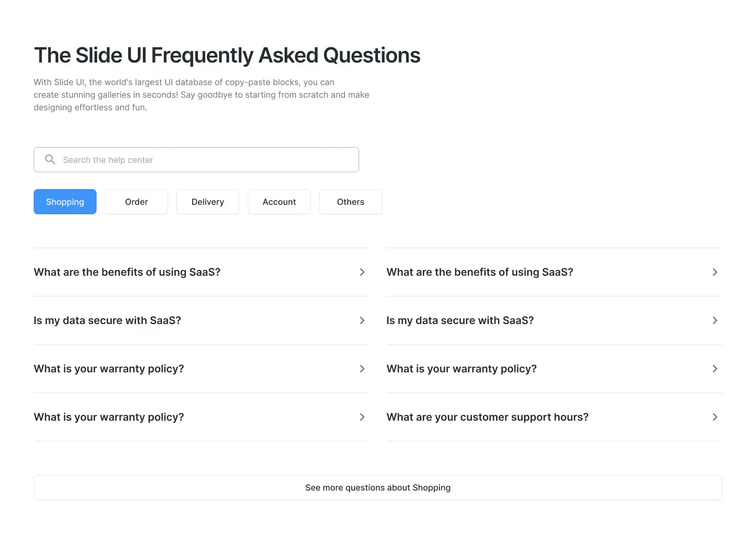The image size is (756, 542).
Task: Switch to the Order tab
Action: click(x=136, y=202)
